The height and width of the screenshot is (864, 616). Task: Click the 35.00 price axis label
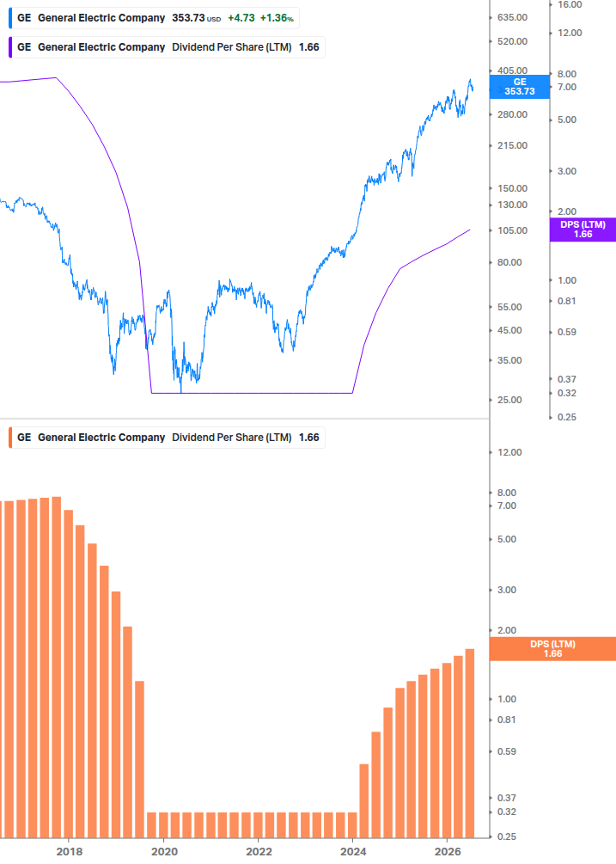509,360
